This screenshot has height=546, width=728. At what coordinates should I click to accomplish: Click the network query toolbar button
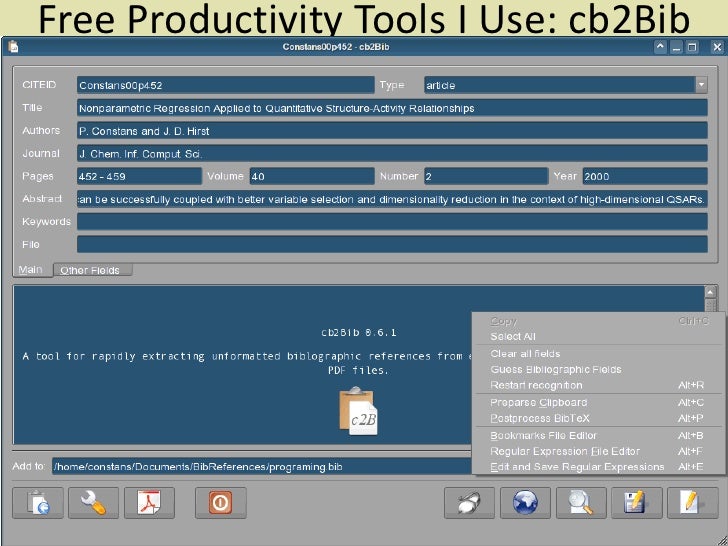(469, 503)
